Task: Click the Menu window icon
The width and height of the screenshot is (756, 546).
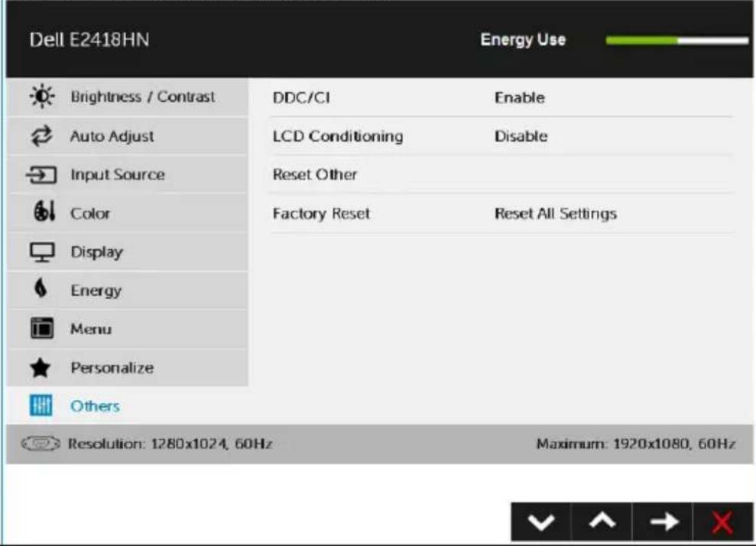Action: [42, 329]
